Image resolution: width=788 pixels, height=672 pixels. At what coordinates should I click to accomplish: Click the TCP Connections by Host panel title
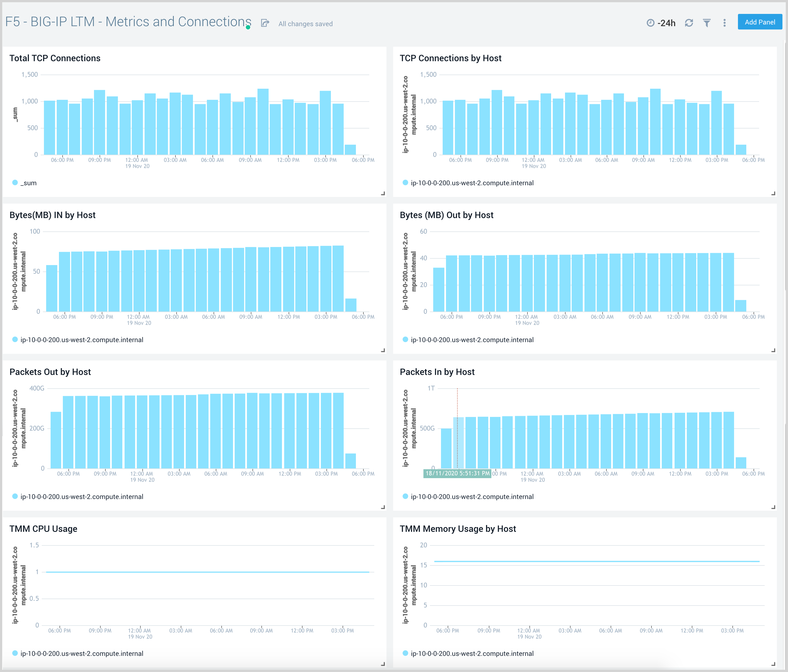tap(451, 58)
